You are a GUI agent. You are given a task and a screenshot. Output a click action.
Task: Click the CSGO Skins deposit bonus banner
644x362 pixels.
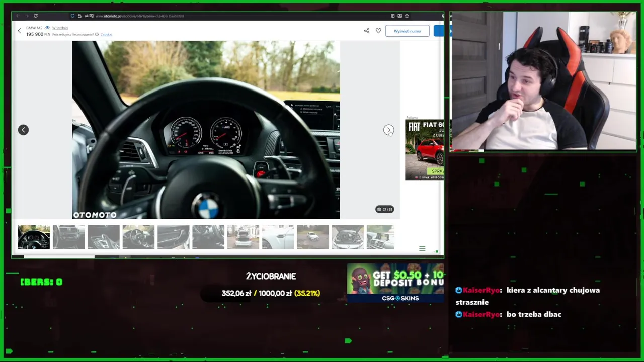click(x=395, y=283)
